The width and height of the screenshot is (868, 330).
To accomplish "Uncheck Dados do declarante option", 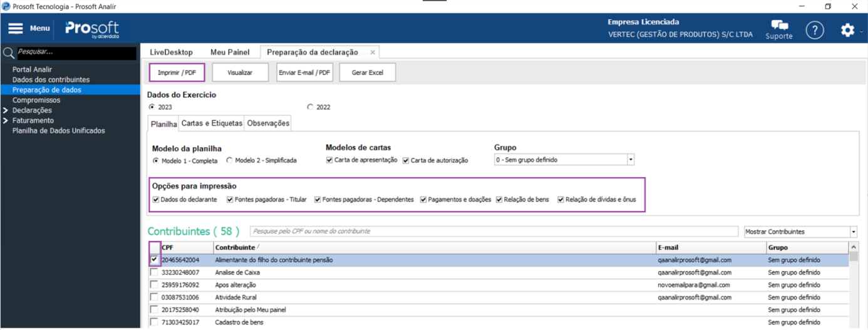I will coord(156,200).
